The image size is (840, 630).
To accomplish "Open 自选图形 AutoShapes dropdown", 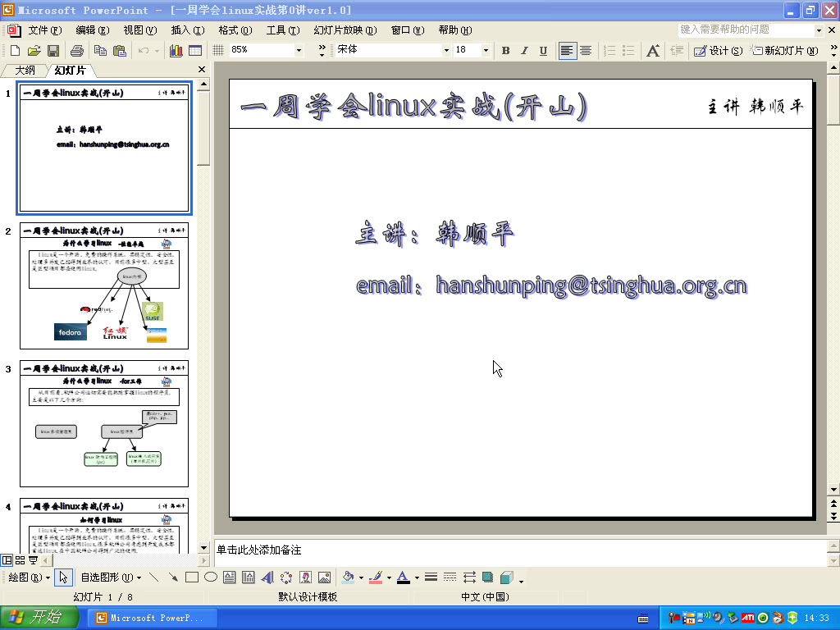I will pos(111,577).
